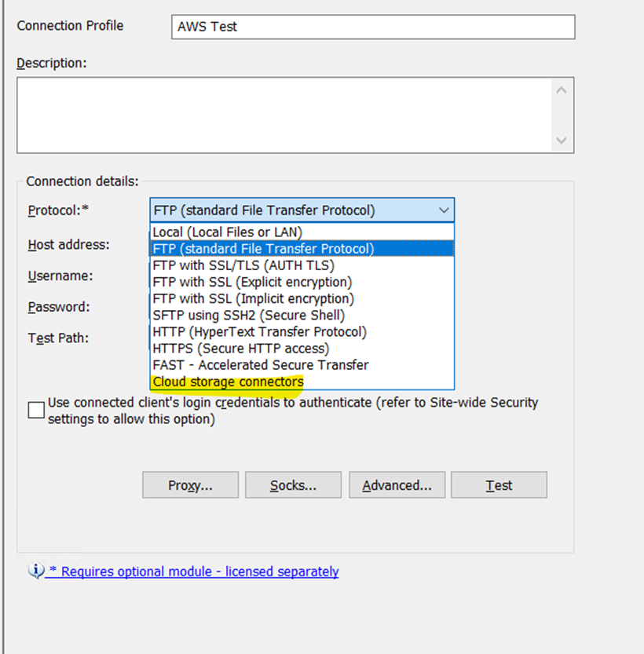Click the Test button
The image size is (644, 654).
click(499, 484)
